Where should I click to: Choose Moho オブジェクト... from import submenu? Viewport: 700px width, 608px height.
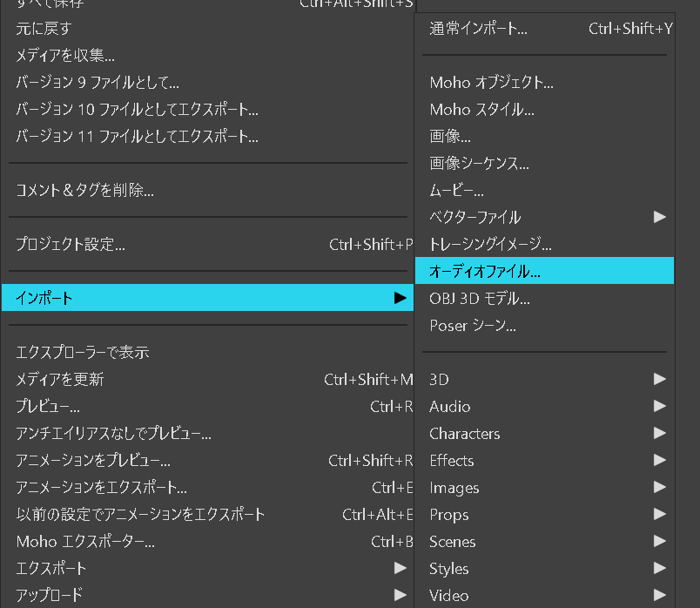click(x=491, y=83)
